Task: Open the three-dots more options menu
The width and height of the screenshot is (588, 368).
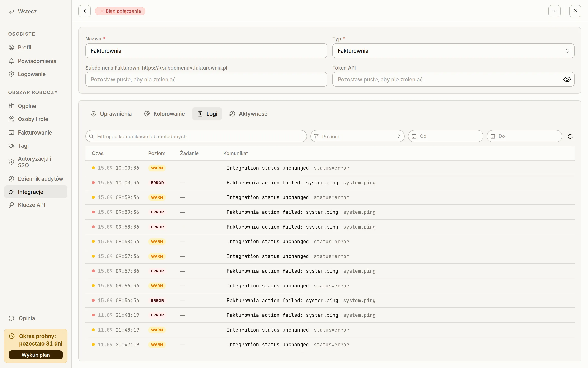Action: coord(554,11)
